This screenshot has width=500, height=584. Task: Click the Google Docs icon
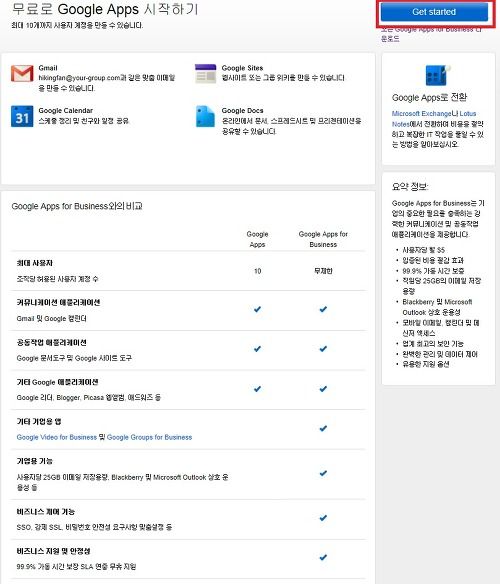coord(205,116)
